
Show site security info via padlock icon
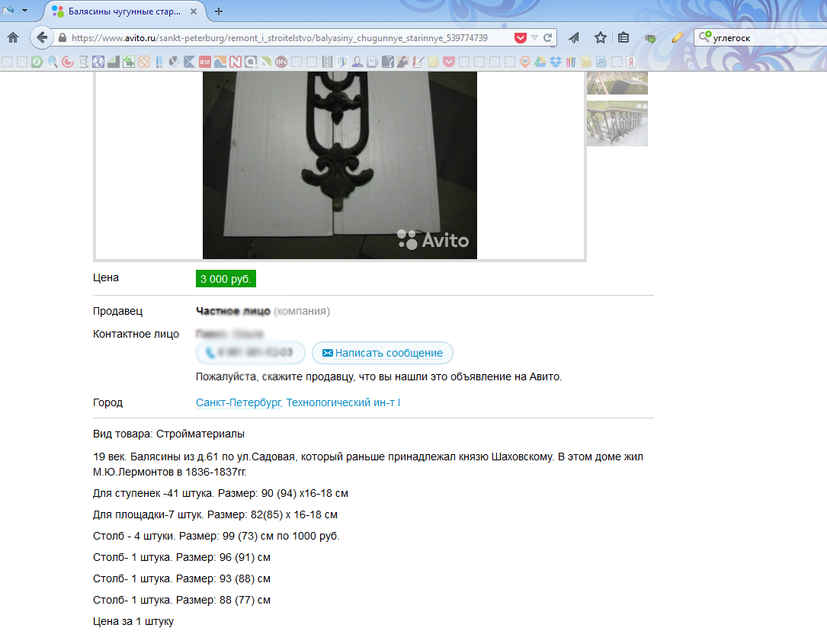[x=63, y=38]
